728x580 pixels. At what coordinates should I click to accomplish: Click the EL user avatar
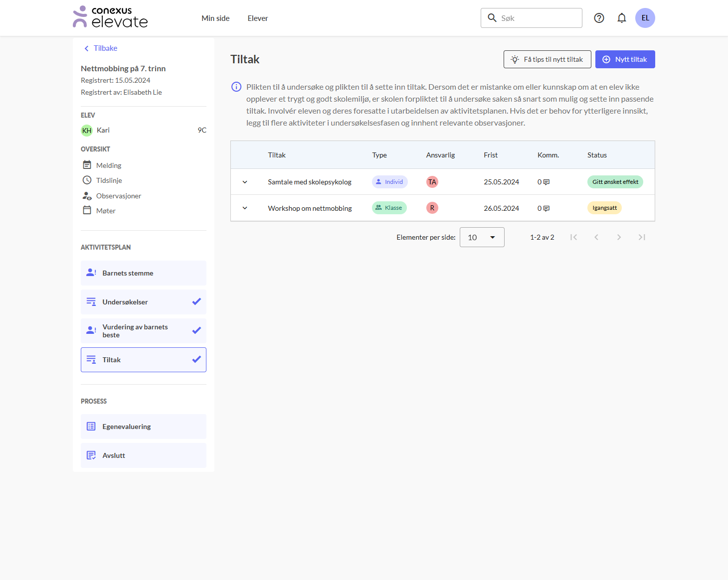tap(645, 18)
